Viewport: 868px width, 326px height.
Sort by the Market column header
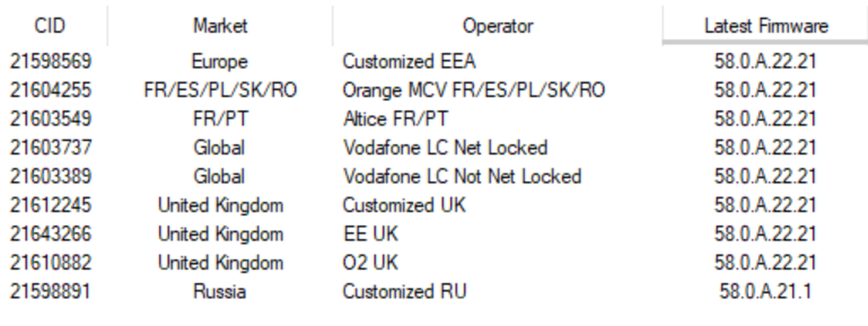220,26
